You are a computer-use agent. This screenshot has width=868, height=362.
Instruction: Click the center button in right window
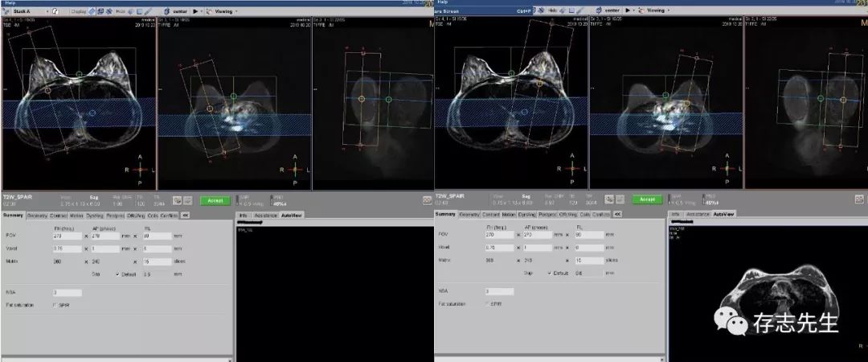point(608,10)
